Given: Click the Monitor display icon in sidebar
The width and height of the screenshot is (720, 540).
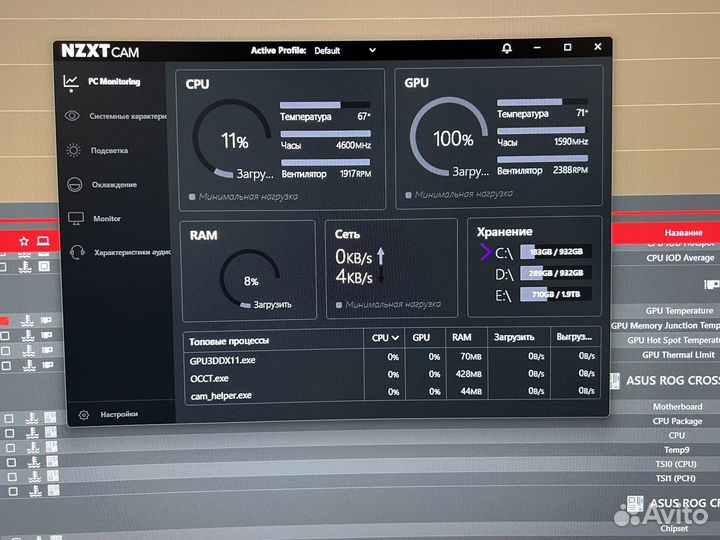Looking at the screenshot, I should point(76,218).
